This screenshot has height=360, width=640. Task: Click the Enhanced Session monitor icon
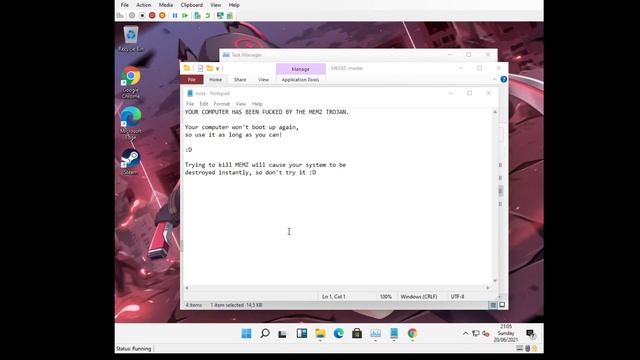pyautogui.click(x=220, y=16)
